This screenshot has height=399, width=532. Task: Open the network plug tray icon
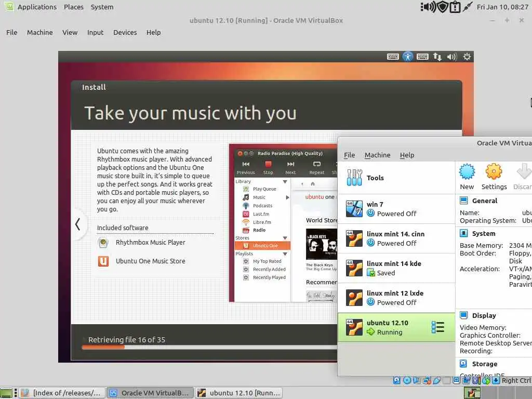tap(467, 6)
